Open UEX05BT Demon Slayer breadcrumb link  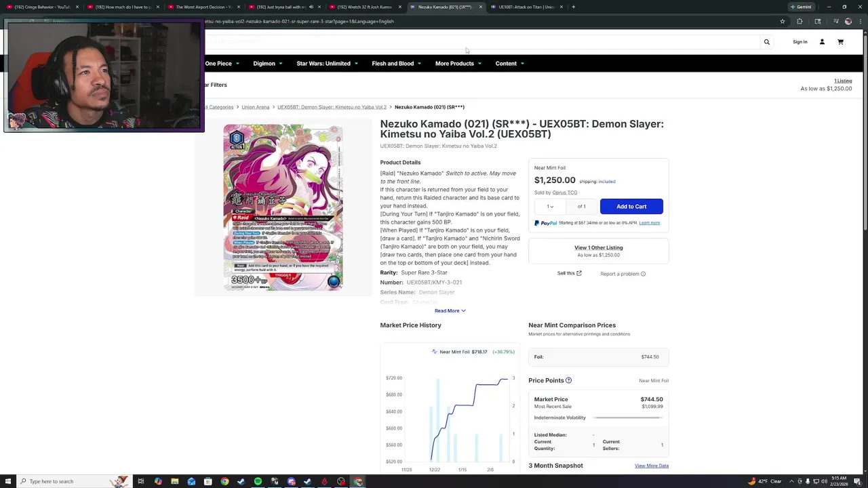pos(332,107)
